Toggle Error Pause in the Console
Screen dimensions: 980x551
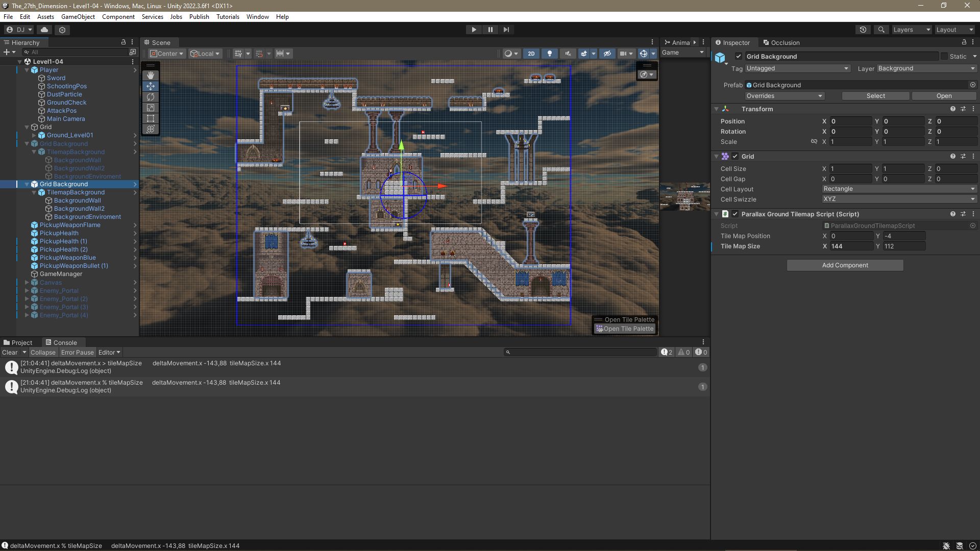[x=78, y=352]
